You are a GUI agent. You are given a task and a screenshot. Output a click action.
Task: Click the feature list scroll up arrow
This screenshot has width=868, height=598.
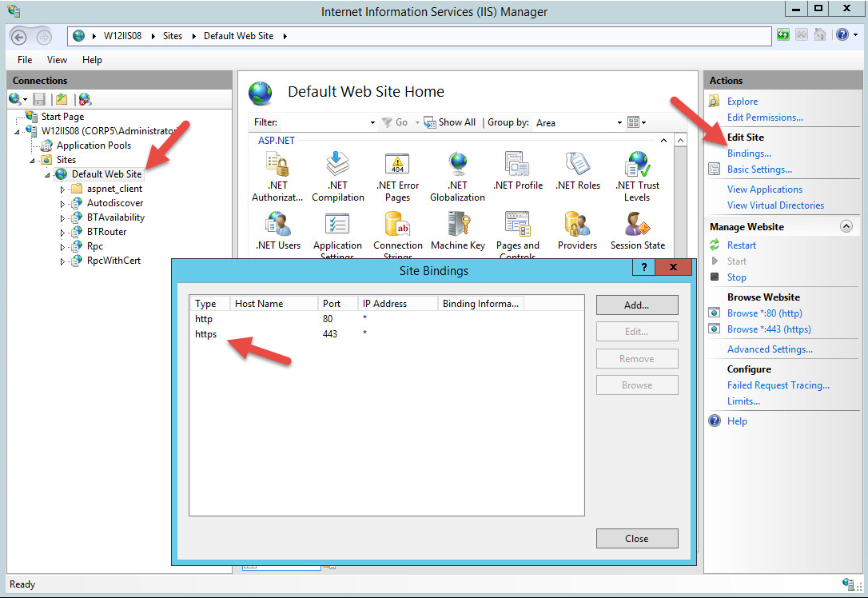coord(680,141)
